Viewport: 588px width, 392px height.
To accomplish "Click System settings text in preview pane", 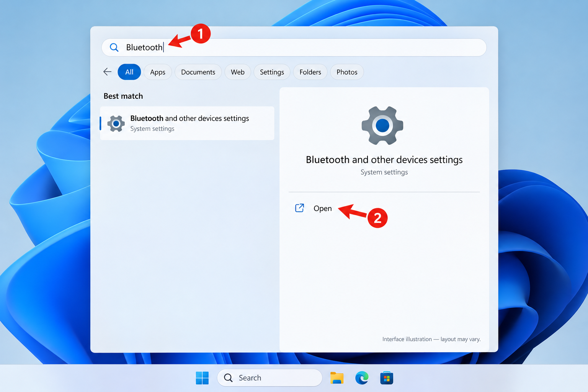I will point(384,172).
